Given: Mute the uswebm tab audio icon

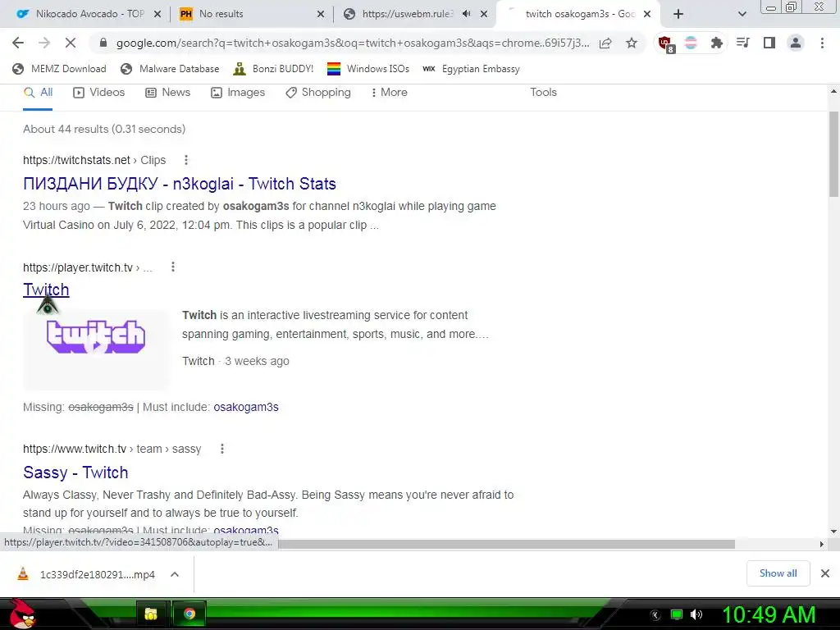Looking at the screenshot, I should tap(467, 14).
